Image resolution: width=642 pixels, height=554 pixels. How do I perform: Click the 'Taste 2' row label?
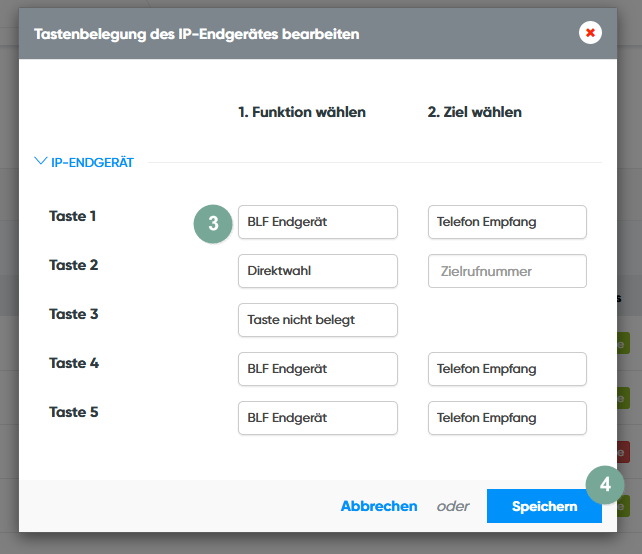74,265
